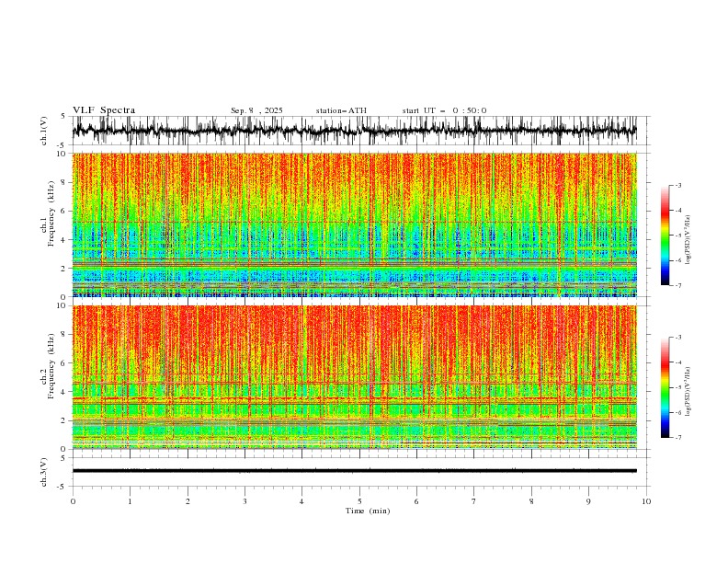Click the "8" kHz tick of ch.1 axis

point(65,182)
